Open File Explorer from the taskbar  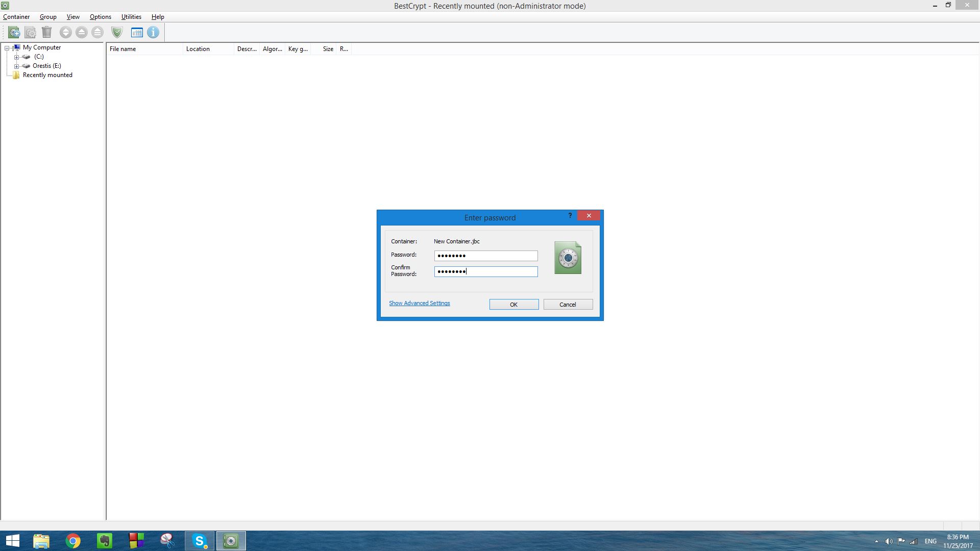point(41,541)
